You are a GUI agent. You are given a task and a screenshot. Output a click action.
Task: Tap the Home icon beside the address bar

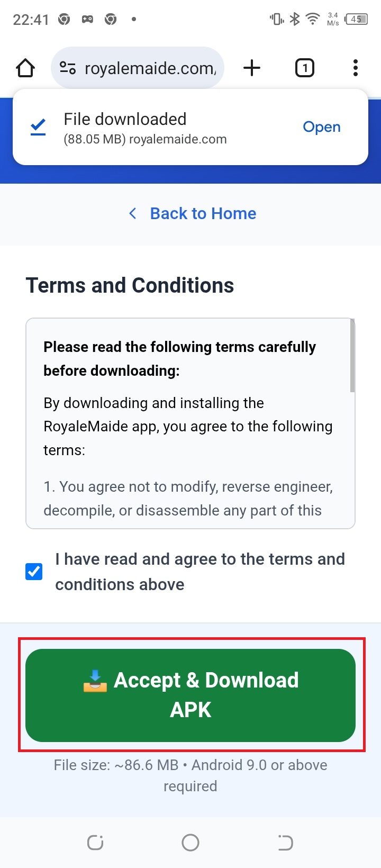pos(25,68)
